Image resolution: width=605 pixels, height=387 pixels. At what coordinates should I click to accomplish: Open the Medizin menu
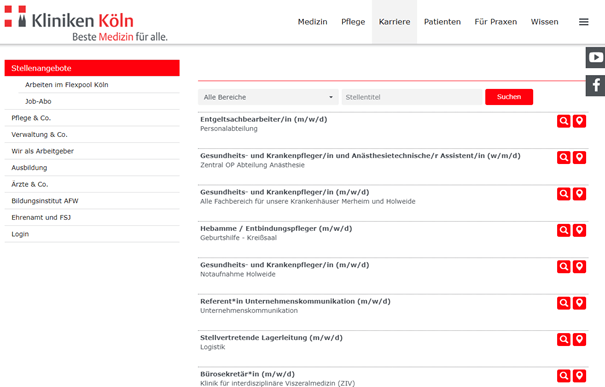pyautogui.click(x=313, y=22)
